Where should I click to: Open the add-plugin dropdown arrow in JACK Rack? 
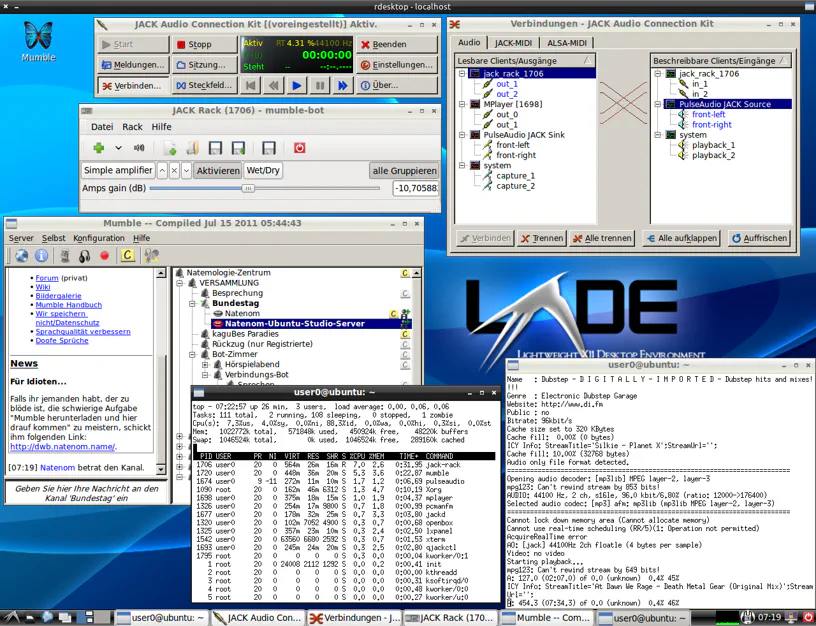pos(118,148)
